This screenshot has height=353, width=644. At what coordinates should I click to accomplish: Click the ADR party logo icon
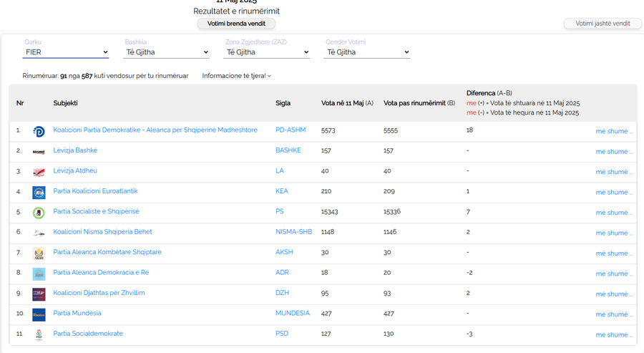tap(39, 274)
